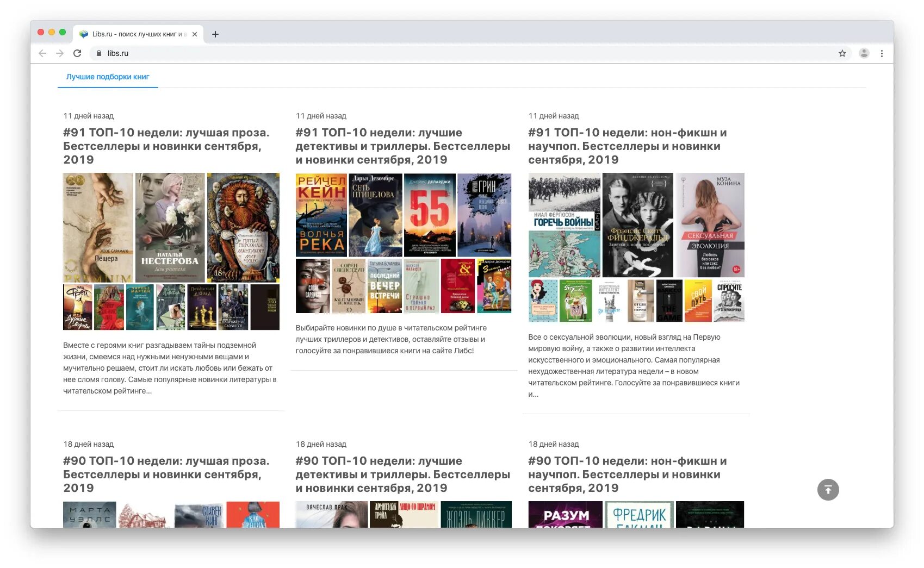Click the Фредрик Бакман book cover

click(x=639, y=514)
